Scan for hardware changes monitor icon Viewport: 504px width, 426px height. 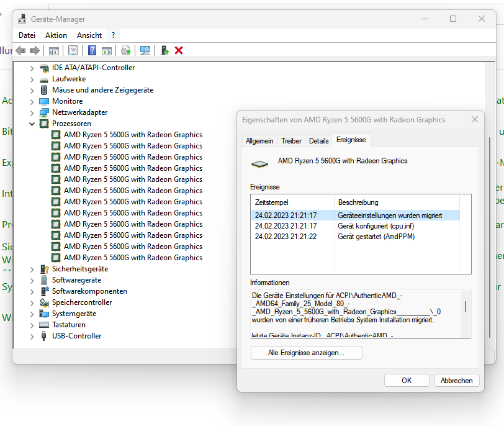click(145, 50)
